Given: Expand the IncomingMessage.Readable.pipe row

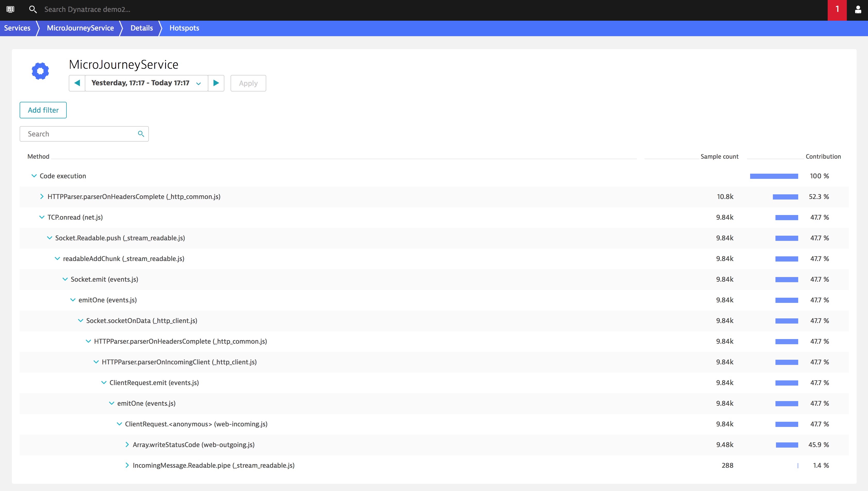Looking at the screenshot, I should [x=127, y=465].
